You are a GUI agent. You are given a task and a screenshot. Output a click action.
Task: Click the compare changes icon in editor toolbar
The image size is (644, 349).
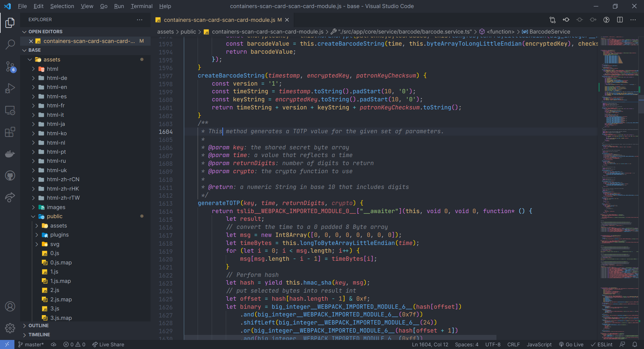[x=552, y=20]
